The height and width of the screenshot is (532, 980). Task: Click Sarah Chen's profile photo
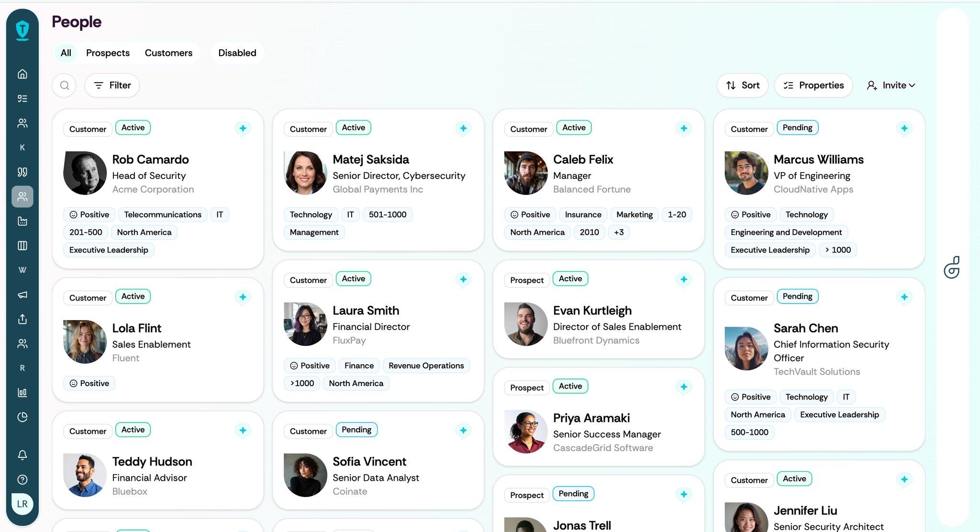coord(746,348)
